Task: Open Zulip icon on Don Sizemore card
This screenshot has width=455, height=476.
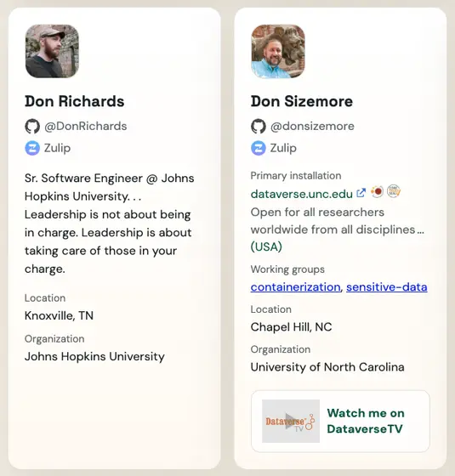Action: point(259,148)
